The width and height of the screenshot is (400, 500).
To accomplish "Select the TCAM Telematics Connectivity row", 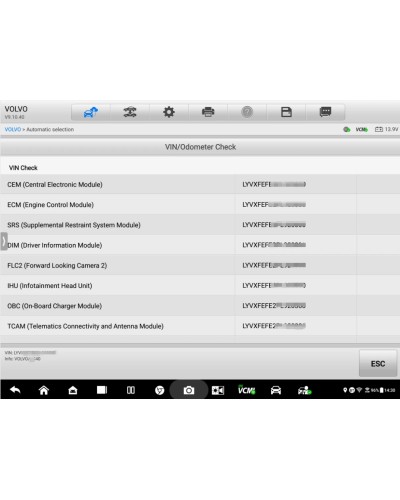I will point(200,326).
